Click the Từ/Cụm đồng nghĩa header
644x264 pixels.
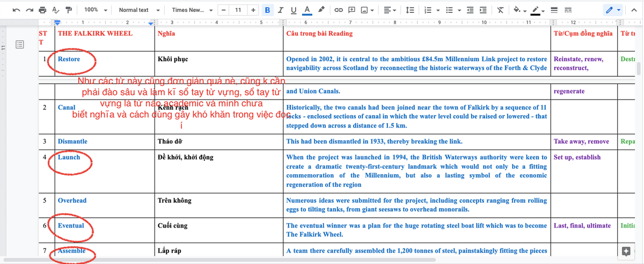(584, 33)
